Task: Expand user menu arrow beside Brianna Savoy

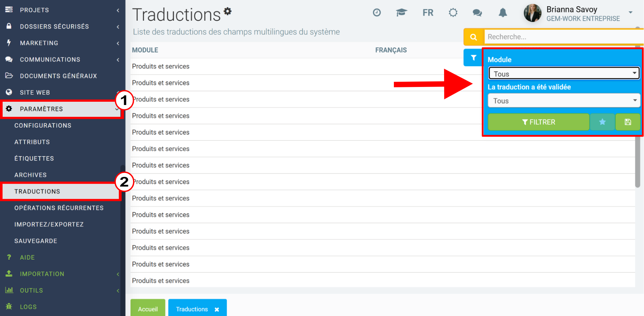Action: pos(631,12)
